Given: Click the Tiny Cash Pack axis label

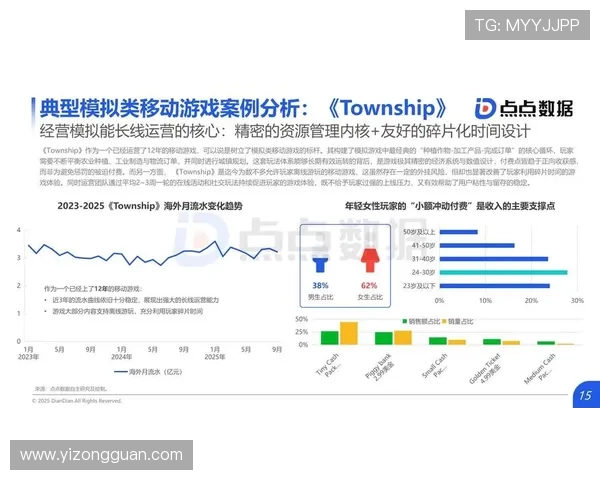Looking at the screenshot, I should click(330, 366).
